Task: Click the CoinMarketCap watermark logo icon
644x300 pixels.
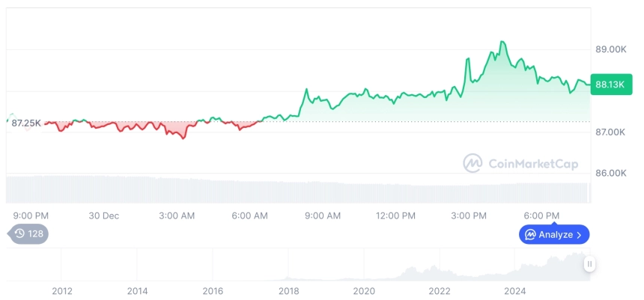Action: (473, 163)
